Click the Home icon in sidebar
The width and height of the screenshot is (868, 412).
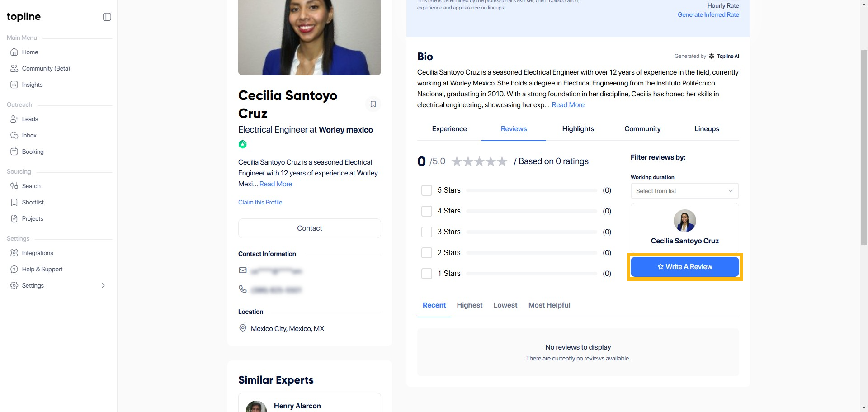tap(14, 52)
